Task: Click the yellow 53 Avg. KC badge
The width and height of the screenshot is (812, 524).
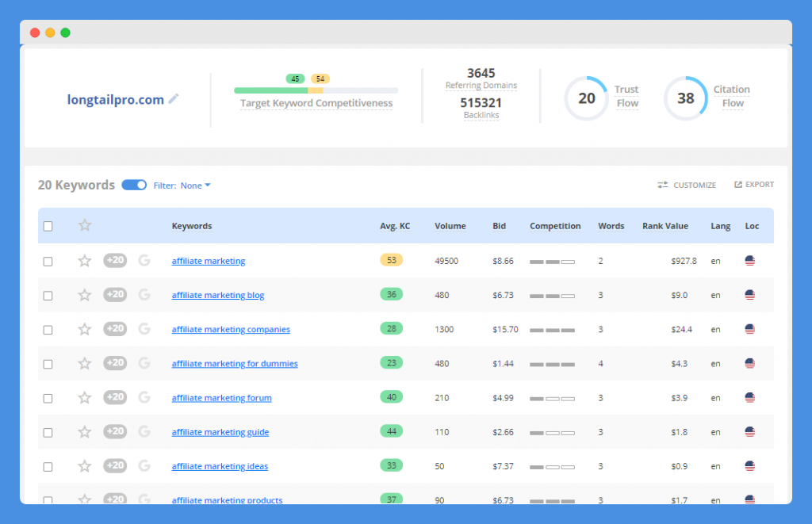Action: [392, 260]
